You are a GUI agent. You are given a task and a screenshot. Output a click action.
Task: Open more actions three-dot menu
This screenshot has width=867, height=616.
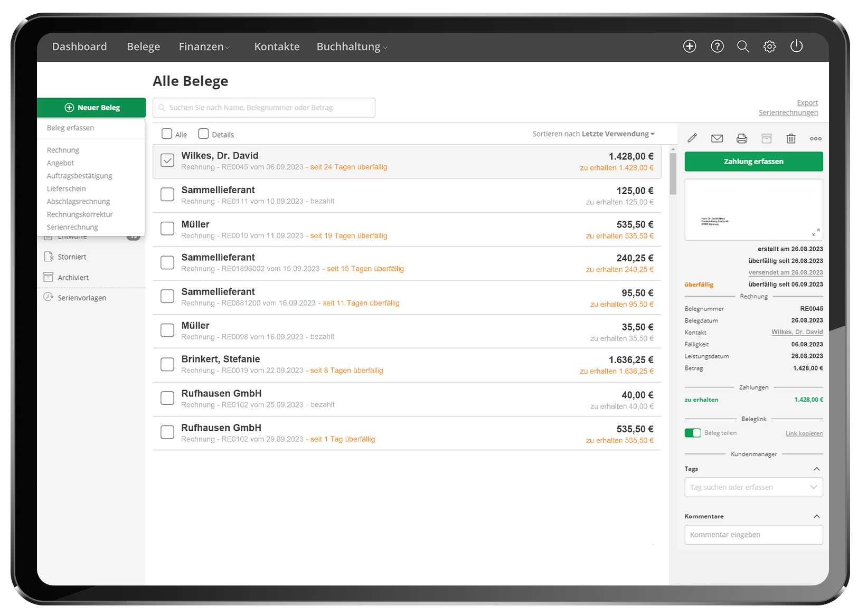815,138
